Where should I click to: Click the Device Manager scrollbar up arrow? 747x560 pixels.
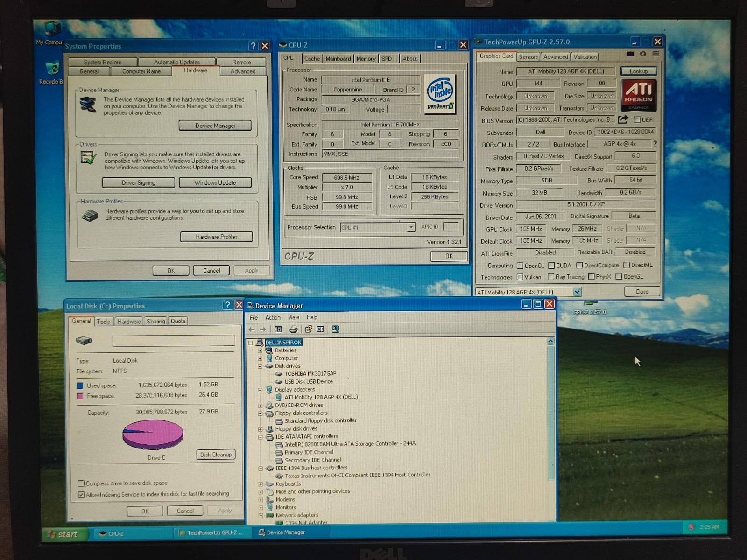(550, 342)
